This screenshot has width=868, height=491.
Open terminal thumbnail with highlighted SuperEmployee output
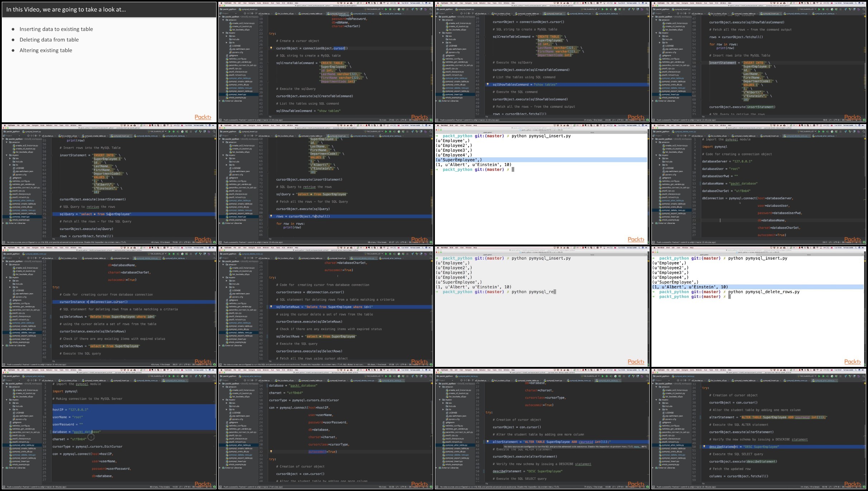(542, 184)
